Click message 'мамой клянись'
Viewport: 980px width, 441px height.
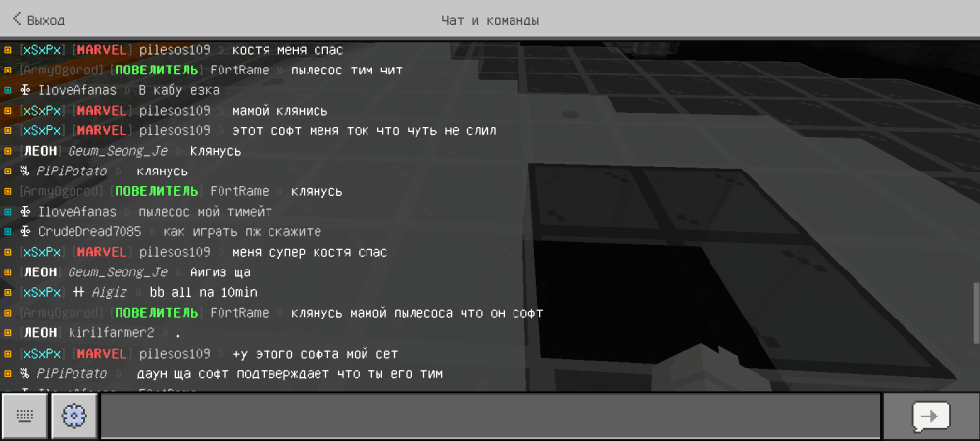[x=279, y=111]
